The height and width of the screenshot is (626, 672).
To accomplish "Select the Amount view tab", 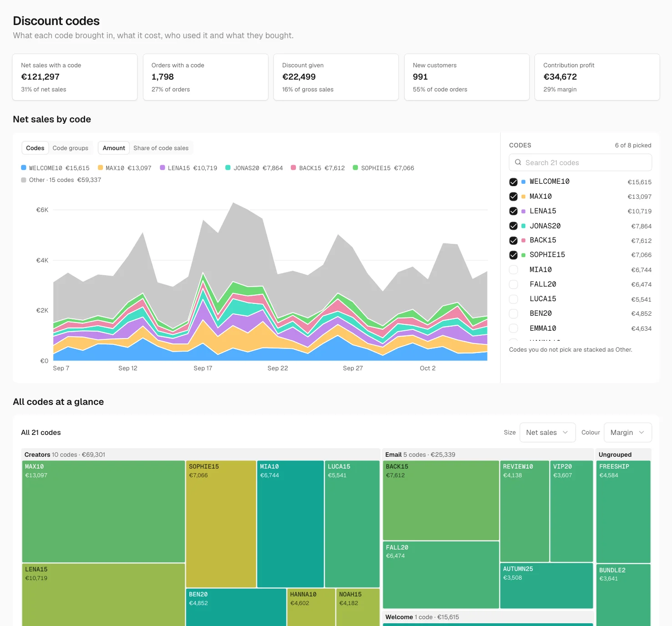I will click(x=114, y=148).
